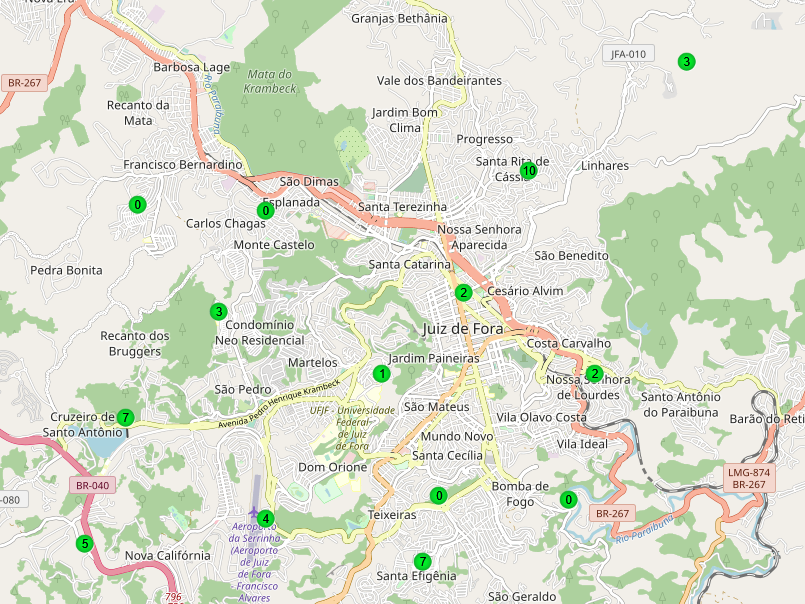Open marker 7 at Cruzeiro de Santo Antônio
The height and width of the screenshot is (604, 805).
tap(125, 417)
